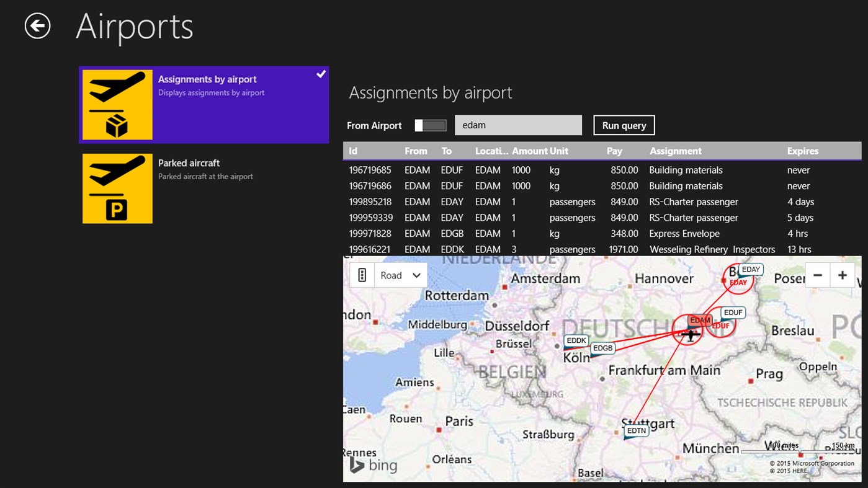Click the 13 hrs expiry cell
868x488 pixels.
click(799, 249)
